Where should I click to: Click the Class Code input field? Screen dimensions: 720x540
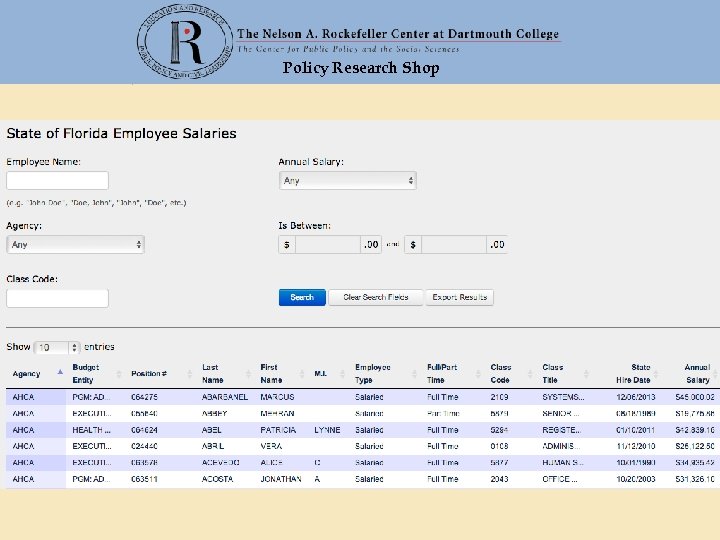pos(57,298)
